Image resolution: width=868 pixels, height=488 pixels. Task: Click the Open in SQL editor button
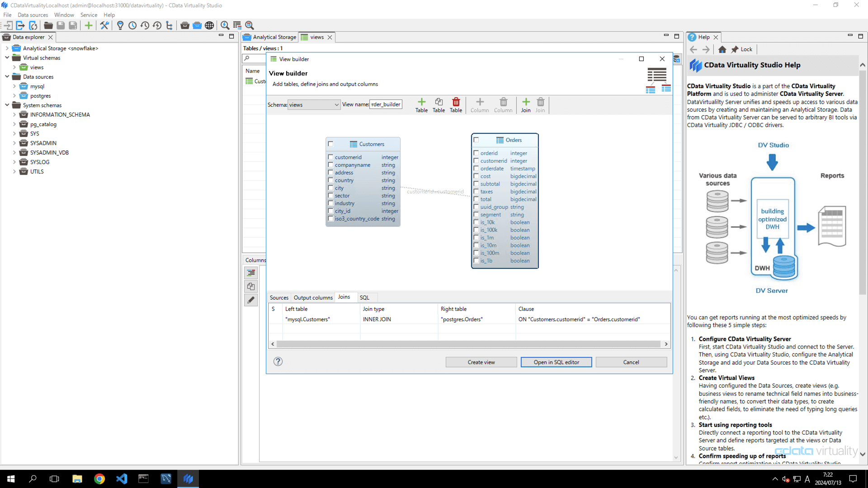tap(556, 362)
